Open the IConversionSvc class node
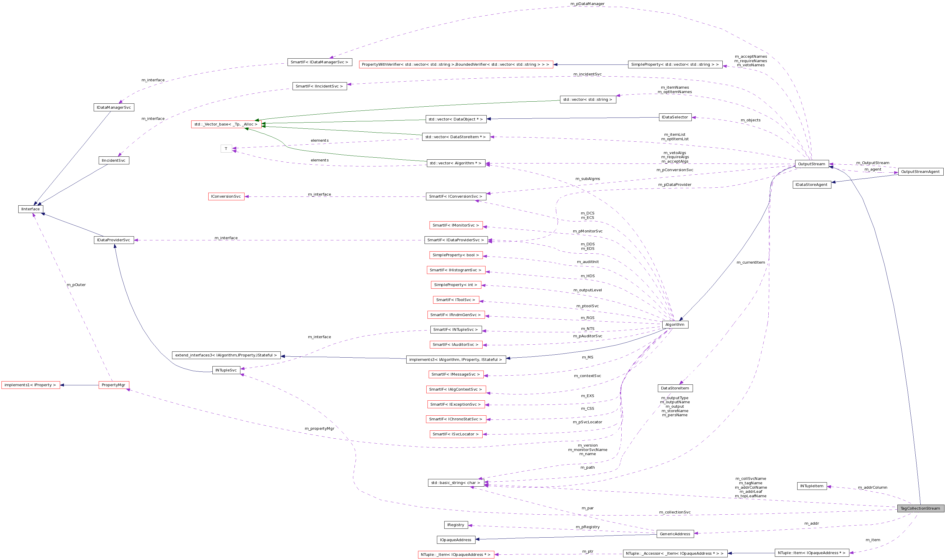 (226, 196)
